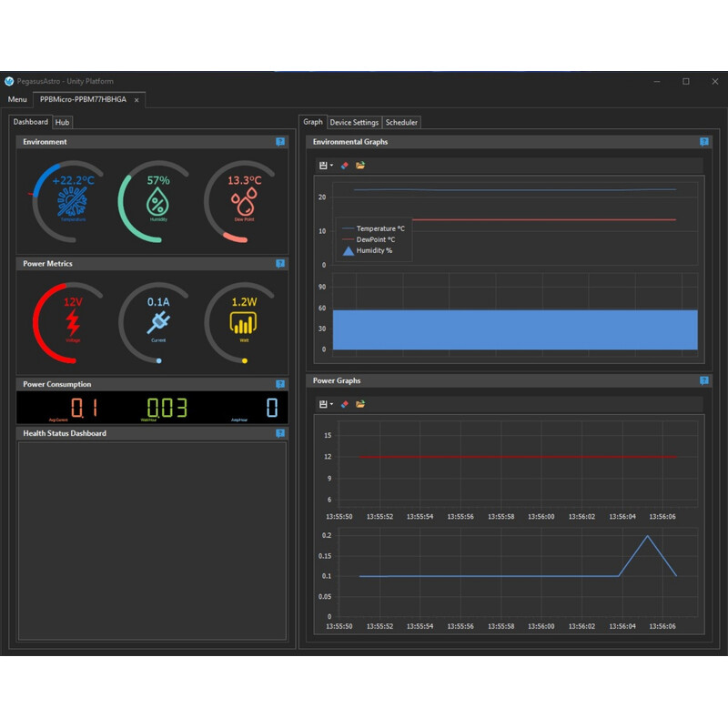
Task: Open folder icon in Environmental Graphs toolbar
Action: (x=360, y=166)
